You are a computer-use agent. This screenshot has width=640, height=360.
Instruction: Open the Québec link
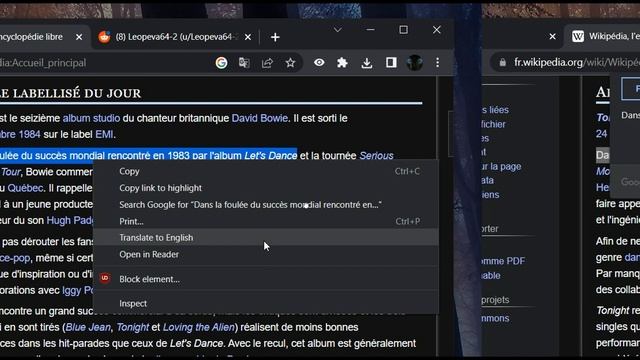(25, 188)
